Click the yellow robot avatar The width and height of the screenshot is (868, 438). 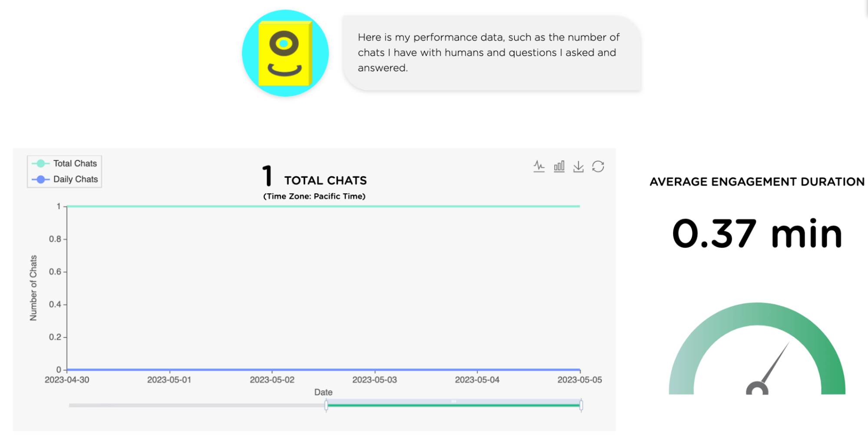coord(285,53)
